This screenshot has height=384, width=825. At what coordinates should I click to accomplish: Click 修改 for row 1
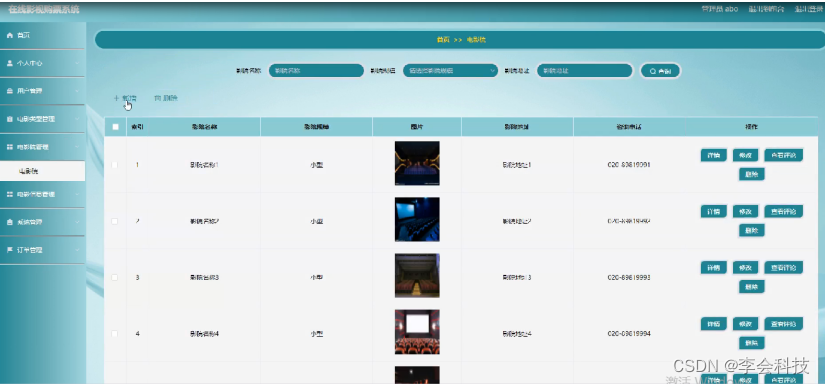point(745,155)
